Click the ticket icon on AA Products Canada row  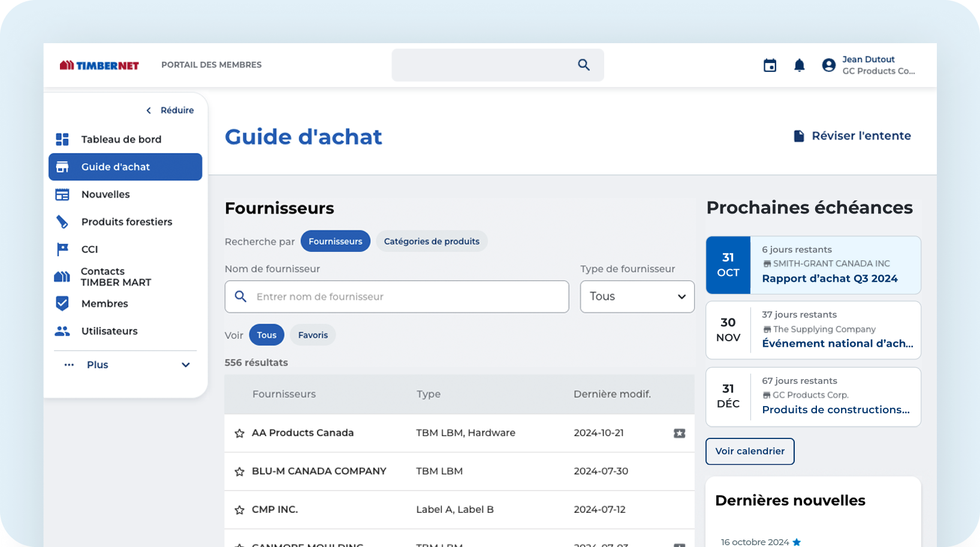pos(679,433)
